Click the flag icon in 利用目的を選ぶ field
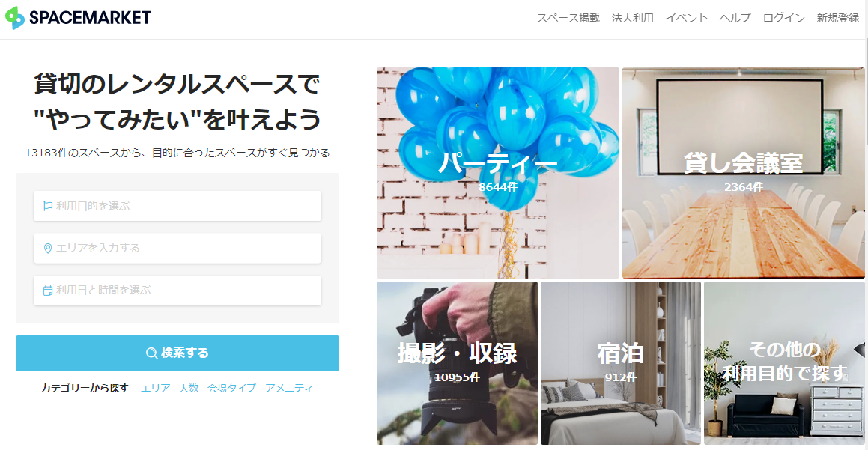 48,206
